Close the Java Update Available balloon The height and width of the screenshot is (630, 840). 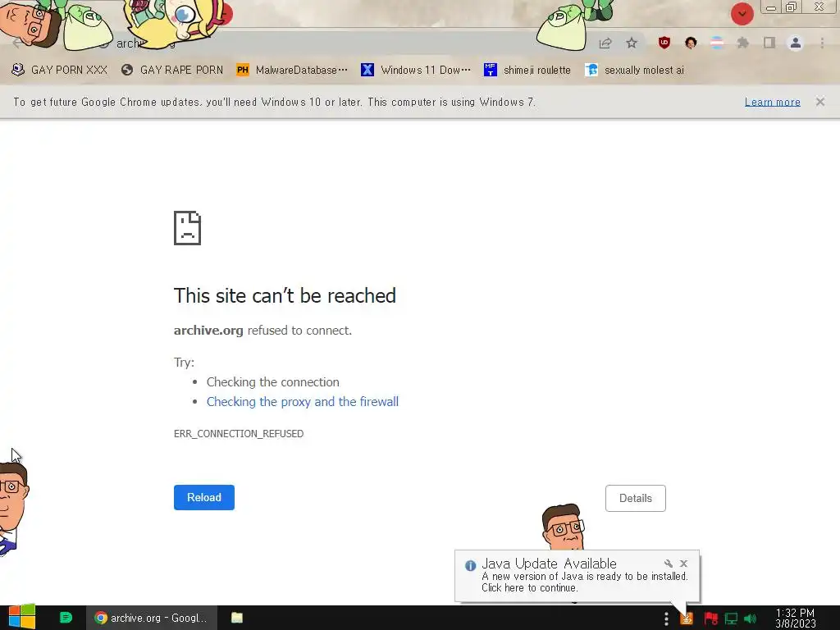[683, 564]
